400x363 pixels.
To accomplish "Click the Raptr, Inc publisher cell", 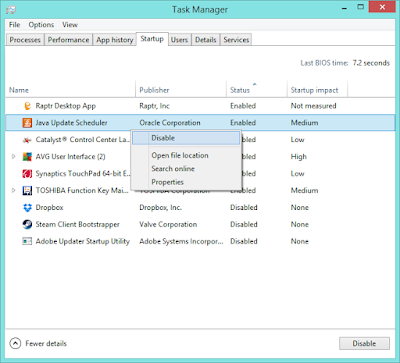I will [x=154, y=106].
